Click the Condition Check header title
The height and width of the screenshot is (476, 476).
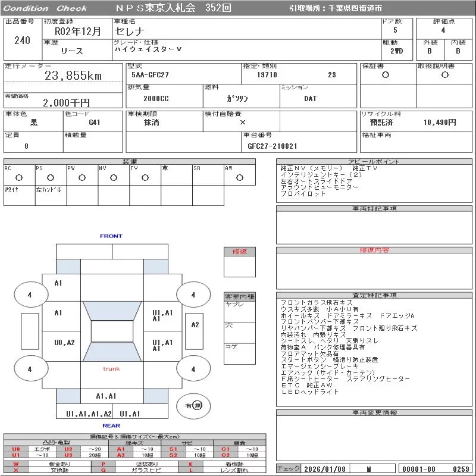point(45,8)
